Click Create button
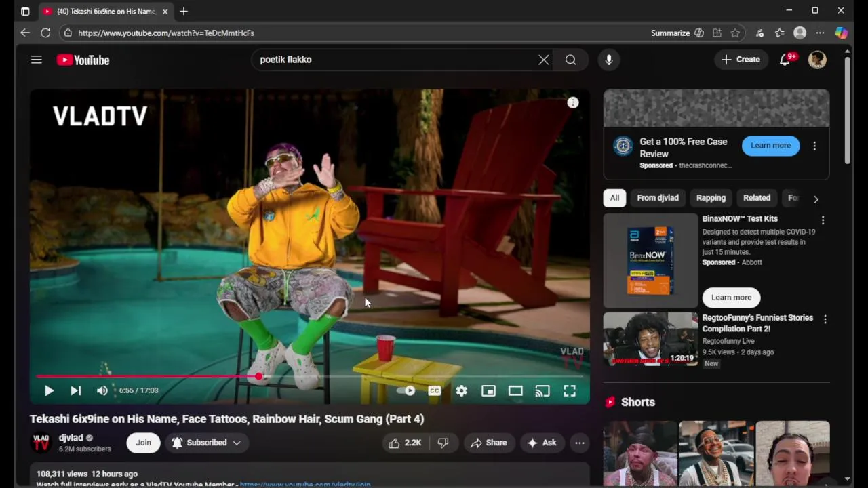This screenshot has height=488, width=868. 741,60
